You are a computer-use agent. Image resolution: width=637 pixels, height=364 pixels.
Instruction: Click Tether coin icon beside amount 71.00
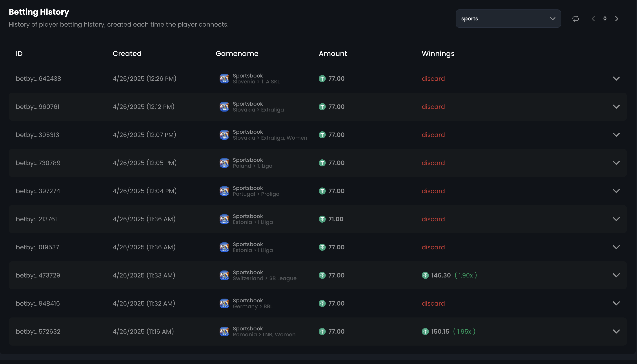[322, 219]
